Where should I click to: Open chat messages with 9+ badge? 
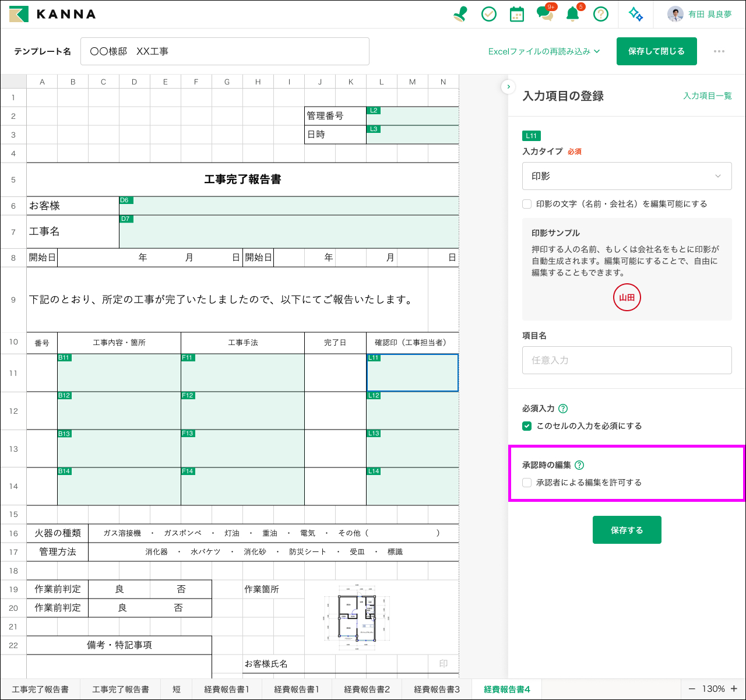pyautogui.click(x=545, y=14)
